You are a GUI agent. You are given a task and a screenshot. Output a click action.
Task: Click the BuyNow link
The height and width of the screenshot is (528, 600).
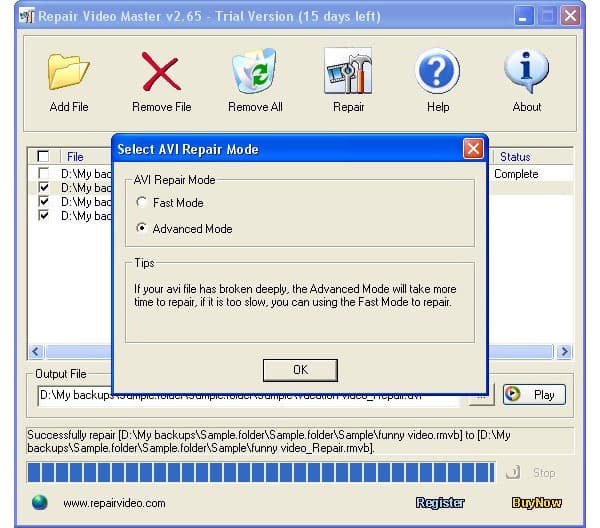(x=536, y=503)
